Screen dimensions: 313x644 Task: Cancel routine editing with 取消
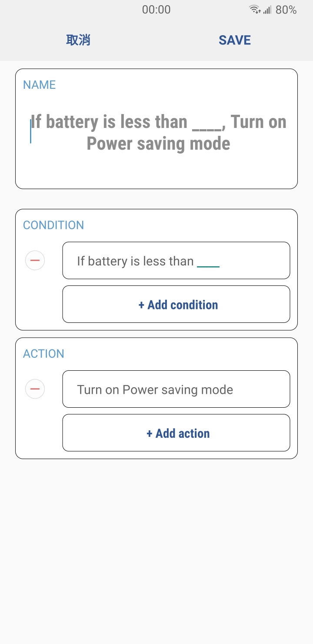pos(78,40)
